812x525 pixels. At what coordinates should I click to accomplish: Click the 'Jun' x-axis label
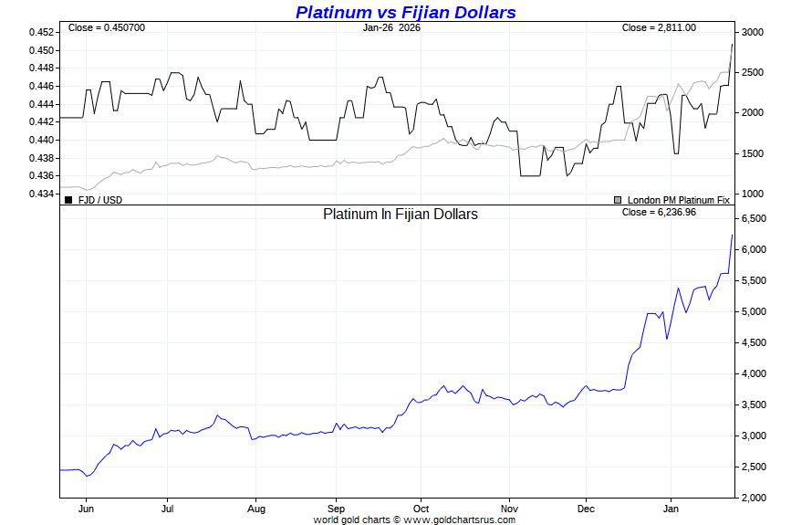[86, 509]
